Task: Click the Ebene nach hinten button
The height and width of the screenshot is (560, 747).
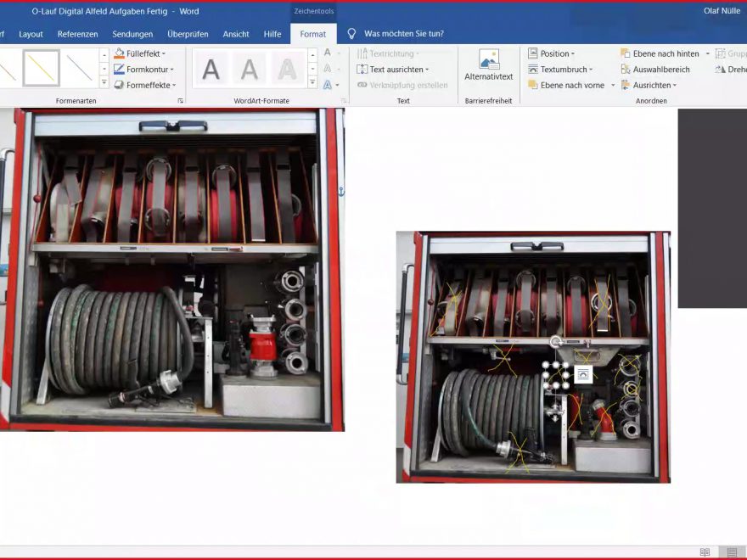Action: click(660, 53)
